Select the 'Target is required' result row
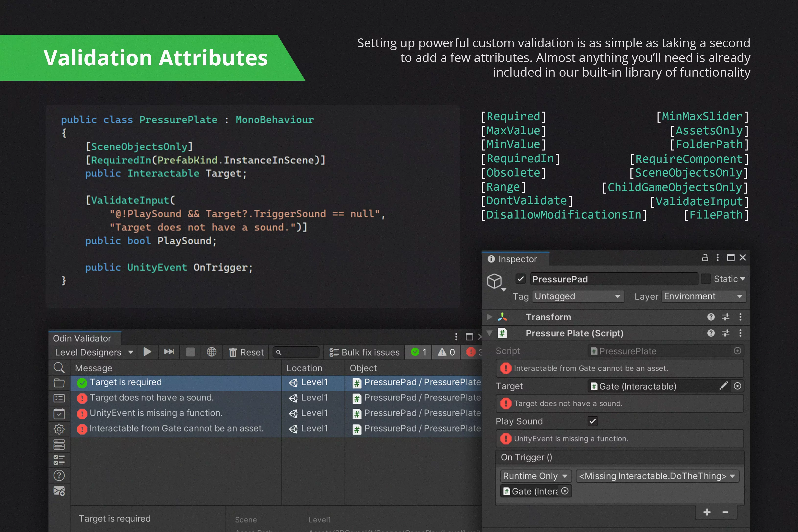This screenshot has width=798, height=532. click(276, 382)
